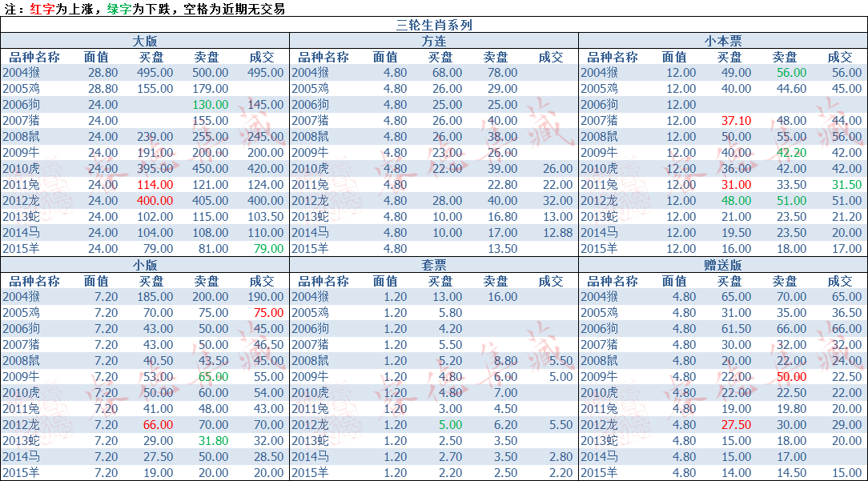Click red 400.00 买盘 for 大版 2012龙

(155, 201)
